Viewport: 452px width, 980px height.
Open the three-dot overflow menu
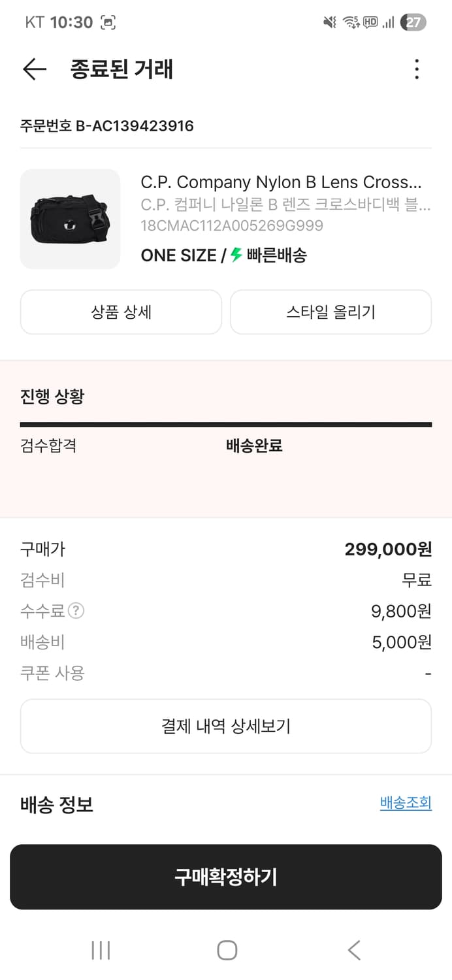click(417, 69)
